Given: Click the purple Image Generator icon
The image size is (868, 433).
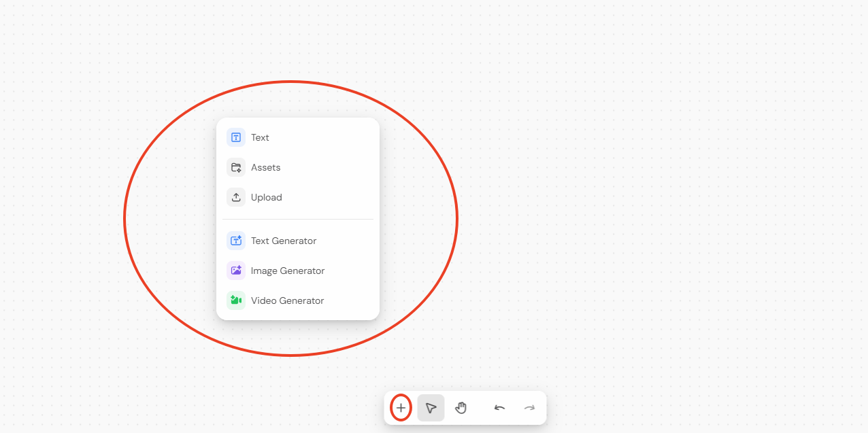Looking at the screenshot, I should pyautogui.click(x=236, y=271).
